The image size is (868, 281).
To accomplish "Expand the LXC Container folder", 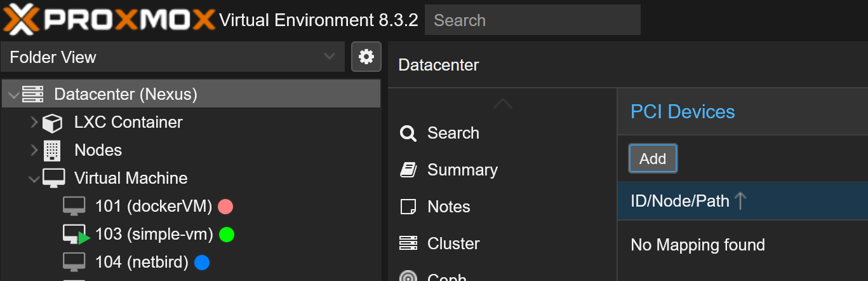I will pos(34,123).
